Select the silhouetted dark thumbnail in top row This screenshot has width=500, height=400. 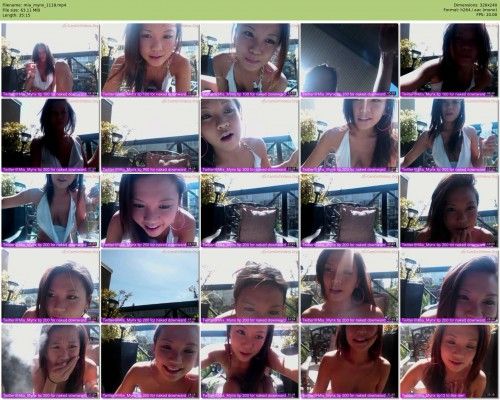pos(449,60)
